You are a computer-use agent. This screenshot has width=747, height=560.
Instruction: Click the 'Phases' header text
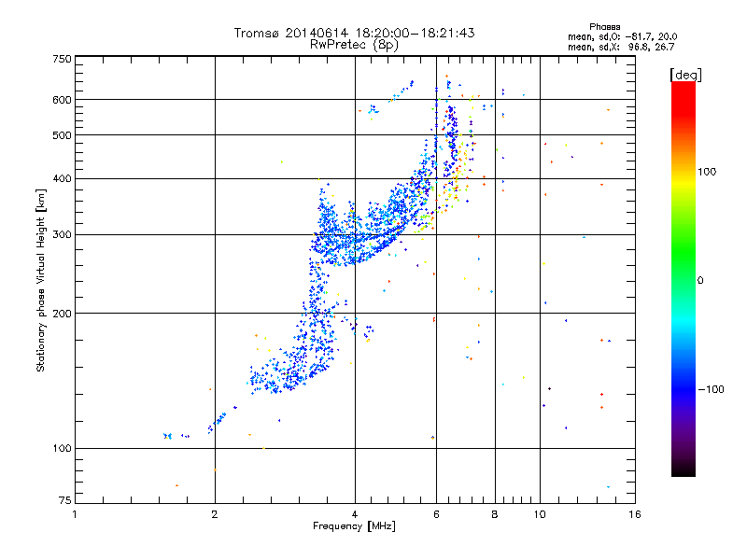[604, 27]
